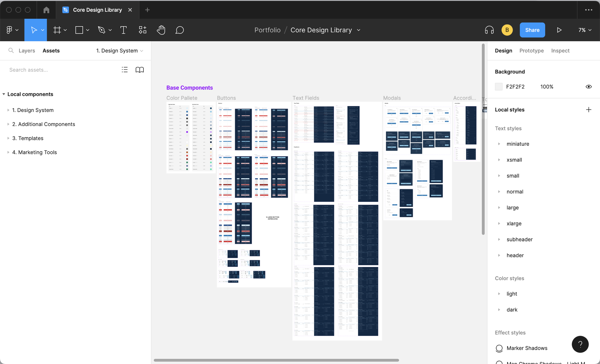Start an audio conversation with headphones icon
The height and width of the screenshot is (364, 600).
pyautogui.click(x=489, y=30)
